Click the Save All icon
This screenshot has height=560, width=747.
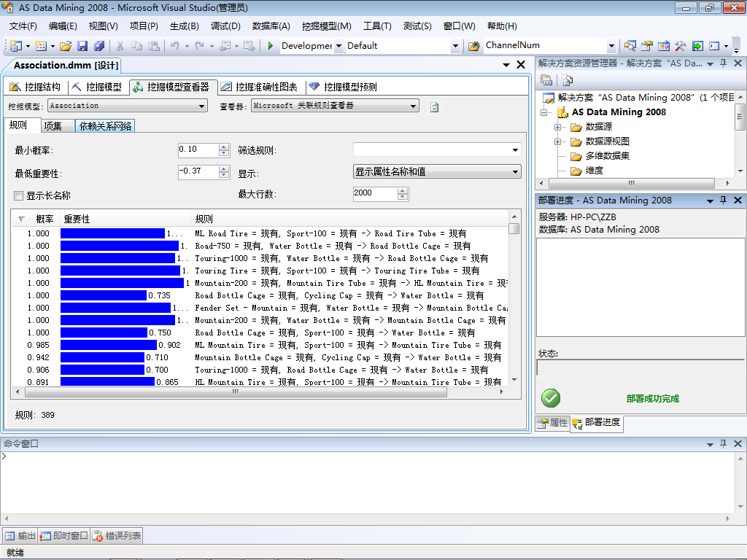click(x=99, y=46)
